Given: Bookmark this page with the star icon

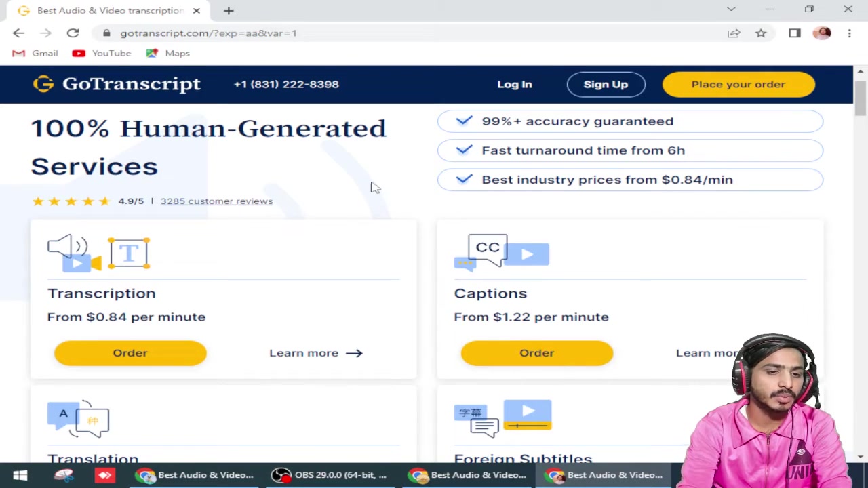Looking at the screenshot, I should click(x=761, y=33).
